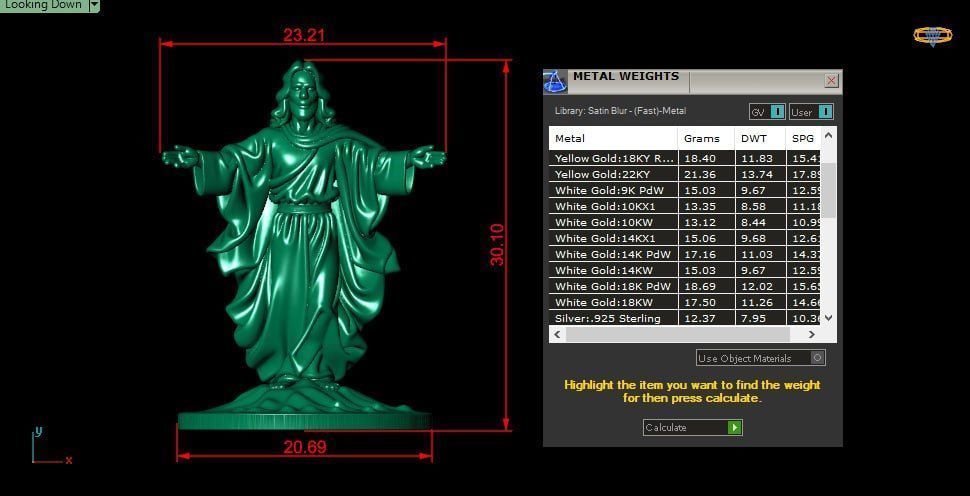The height and width of the screenshot is (496, 970).
Task: Select the White Gold:18KW row
Action: click(685, 303)
